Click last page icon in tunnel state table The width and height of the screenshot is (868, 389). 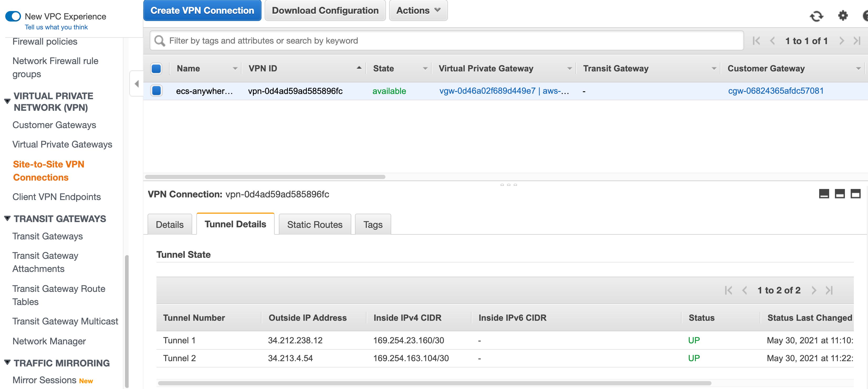[829, 290]
